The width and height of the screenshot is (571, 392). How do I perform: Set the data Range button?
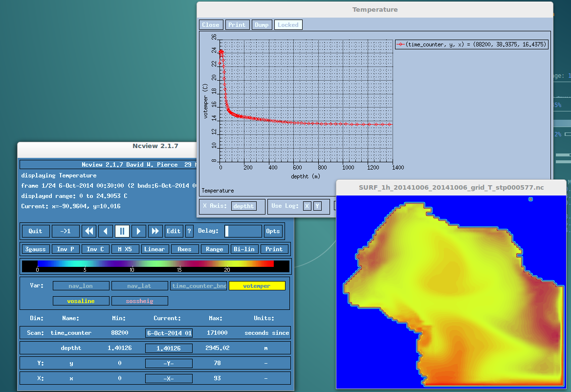(x=215, y=249)
